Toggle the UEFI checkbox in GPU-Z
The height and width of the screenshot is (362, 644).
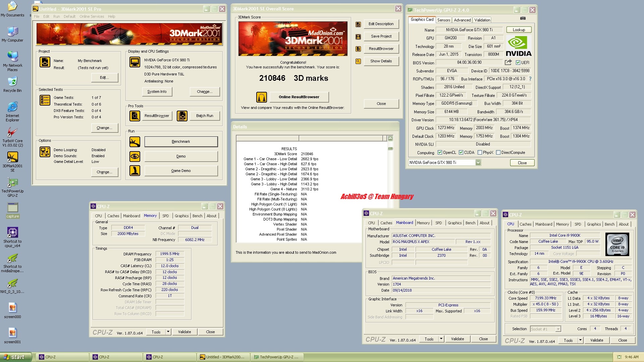point(518,63)
